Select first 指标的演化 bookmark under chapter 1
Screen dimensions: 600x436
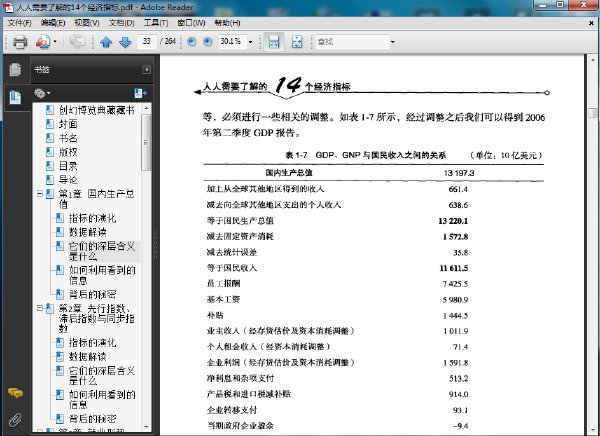coord(92,218)
